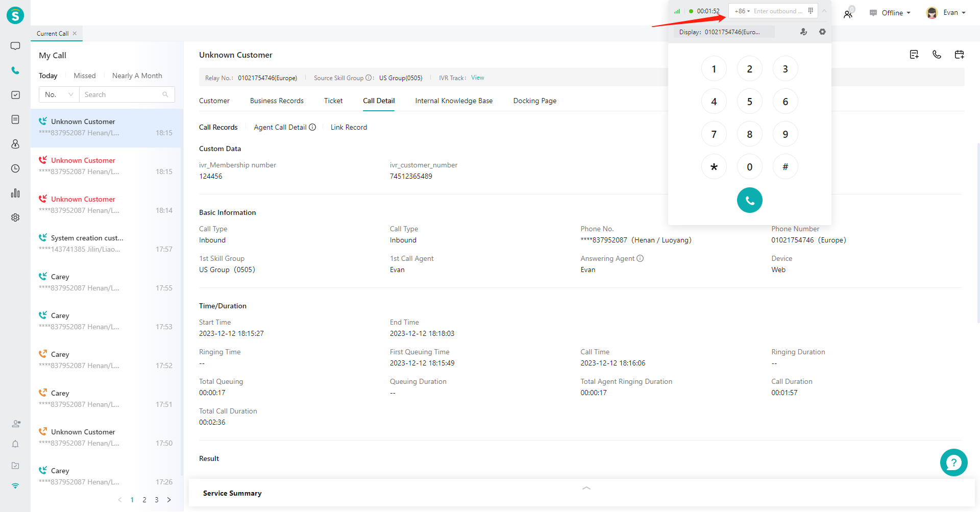Click the inbox check icon in sidebar
This screenshot has width=980, height=512.
pos(15,466)
